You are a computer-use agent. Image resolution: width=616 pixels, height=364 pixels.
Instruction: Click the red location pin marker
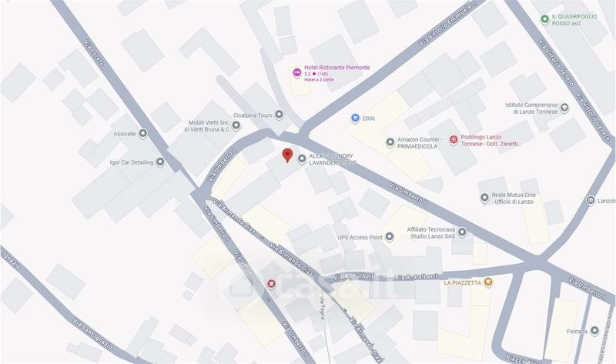(287, 155)
